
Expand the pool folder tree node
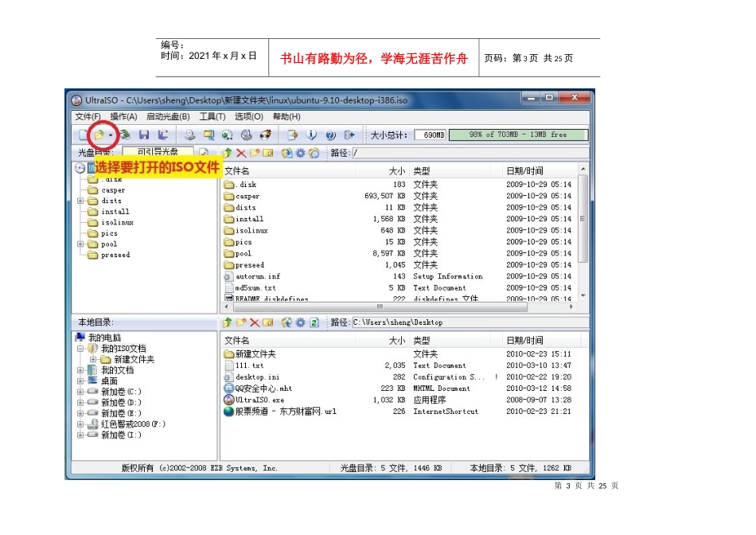point(80,244)
